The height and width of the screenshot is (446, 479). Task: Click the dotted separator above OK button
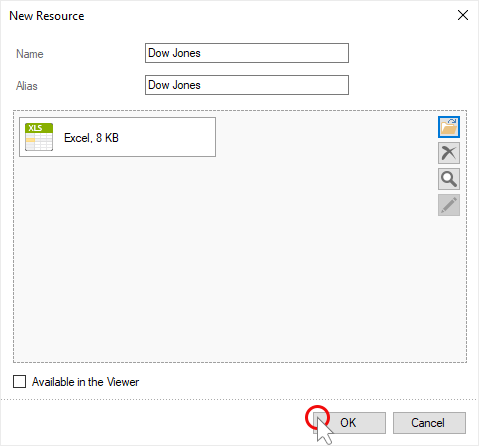pos(239,399)
